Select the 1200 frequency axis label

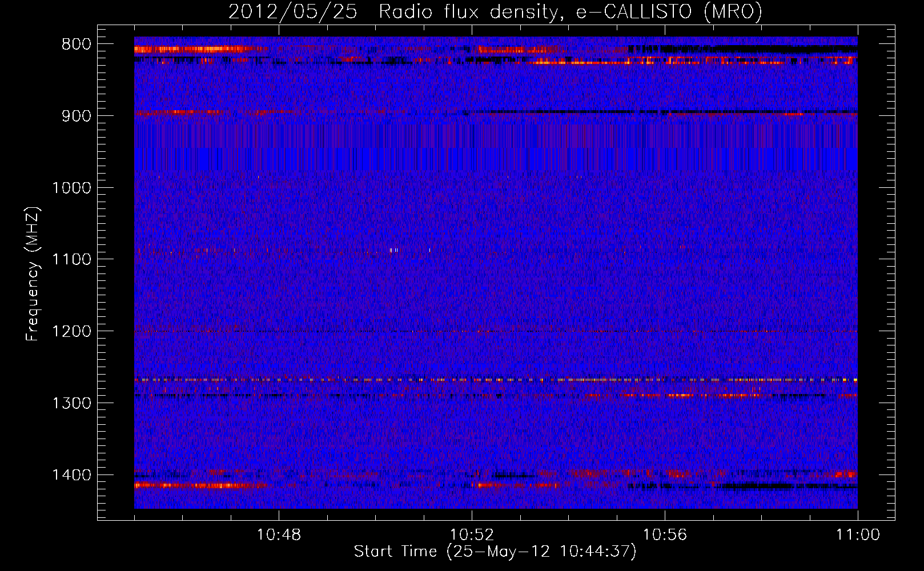click(x=71, y=332)
